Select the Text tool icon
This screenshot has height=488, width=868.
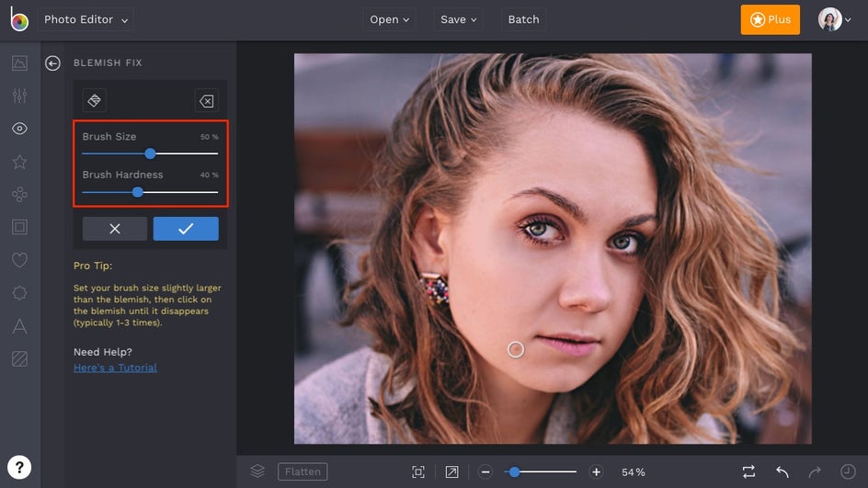[19, 326]
